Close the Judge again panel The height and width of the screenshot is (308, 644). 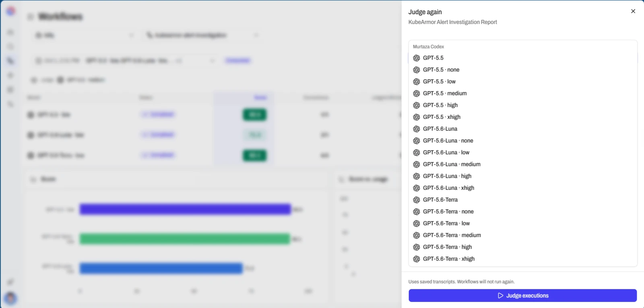click(633, 11)
